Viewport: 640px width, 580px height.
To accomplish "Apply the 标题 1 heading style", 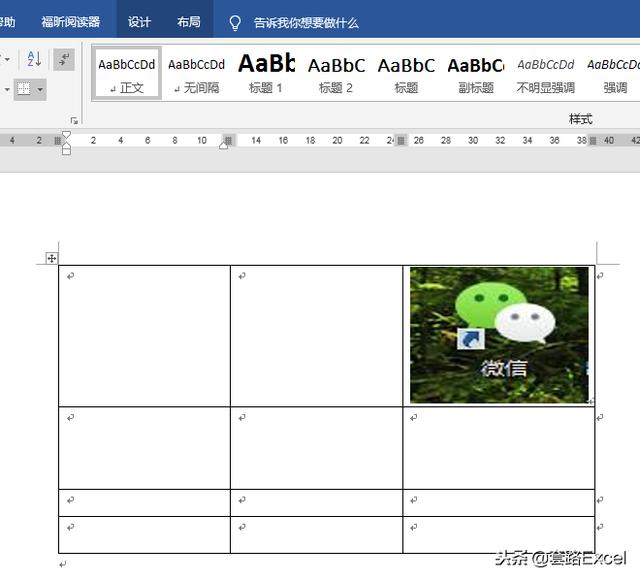I will 266,74.
